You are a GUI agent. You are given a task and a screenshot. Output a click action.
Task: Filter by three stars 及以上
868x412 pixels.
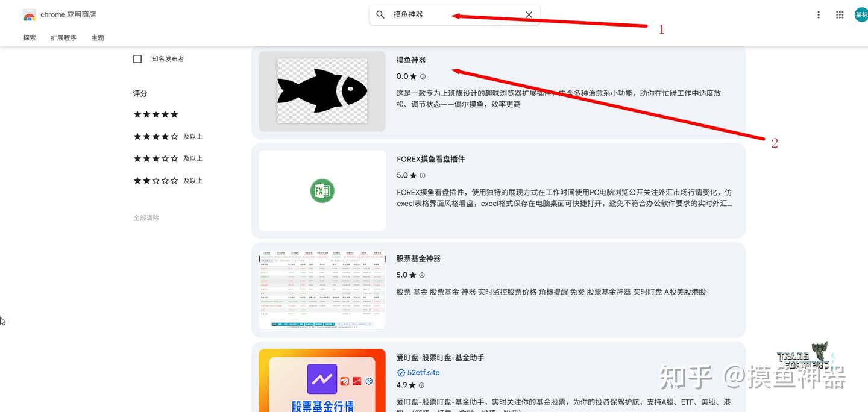coord(168,158)
